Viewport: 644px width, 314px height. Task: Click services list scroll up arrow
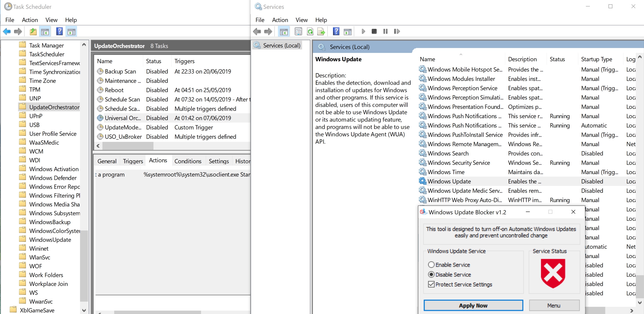(640, 57)
